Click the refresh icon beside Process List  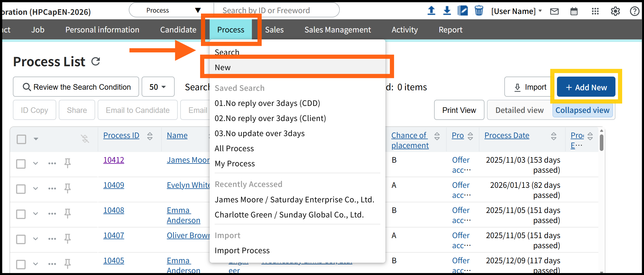click(96, 61)
